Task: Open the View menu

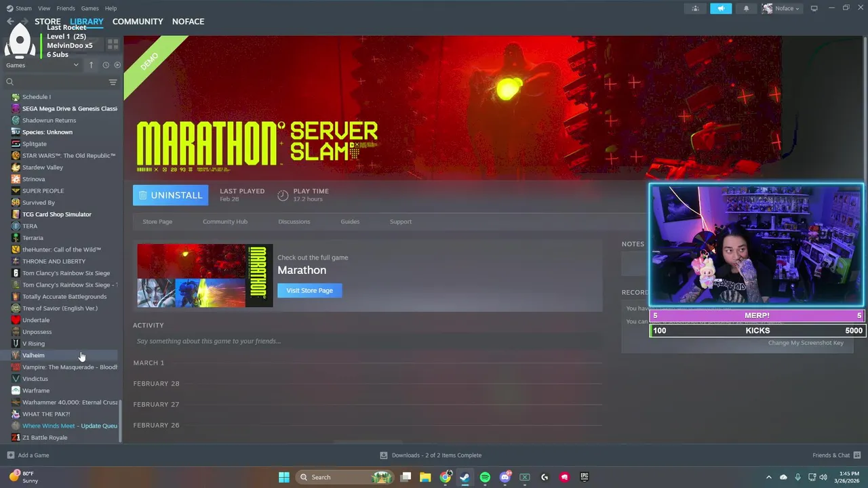Action: click(44, 8)
